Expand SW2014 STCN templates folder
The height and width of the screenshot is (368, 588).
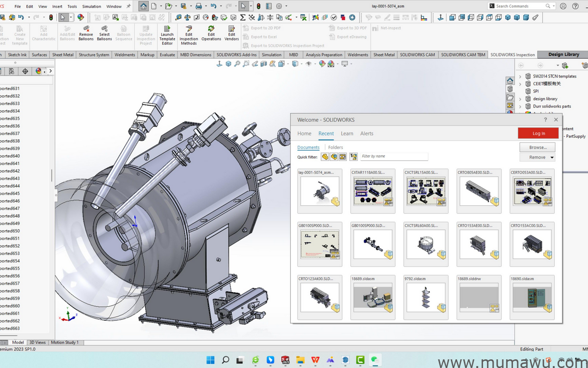(x=520, y=76)
